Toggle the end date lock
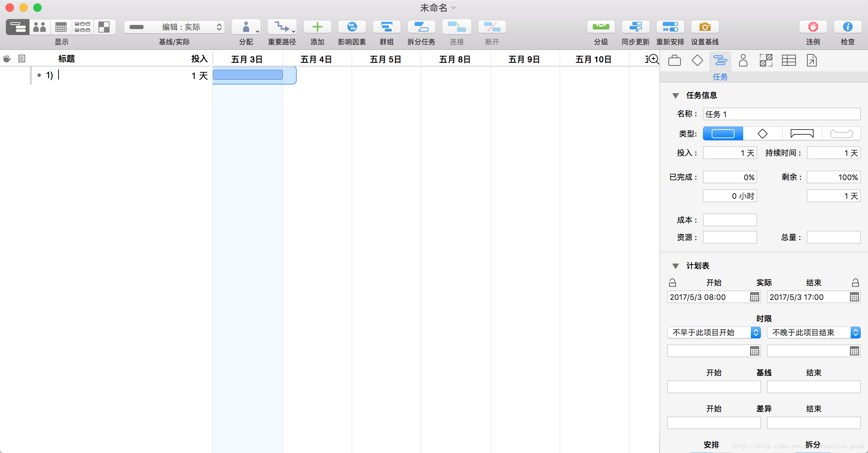868x453 pixels. pos(855,283)
